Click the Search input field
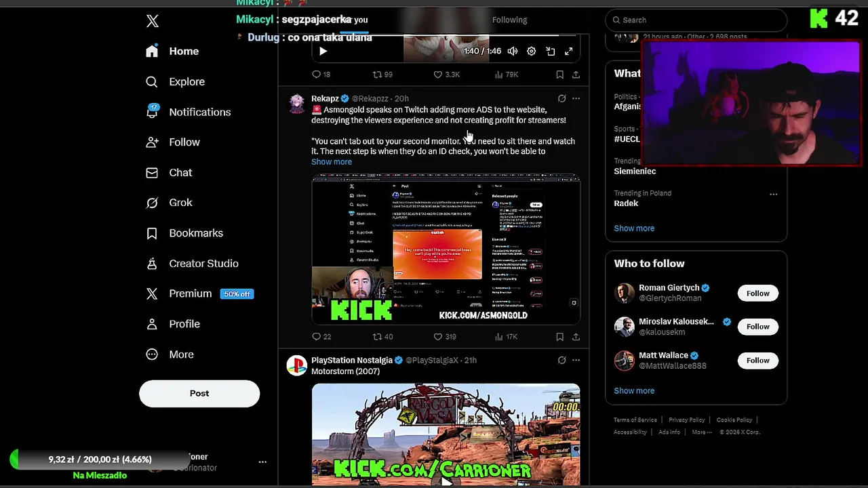868x488 pixels. point(696,20)
